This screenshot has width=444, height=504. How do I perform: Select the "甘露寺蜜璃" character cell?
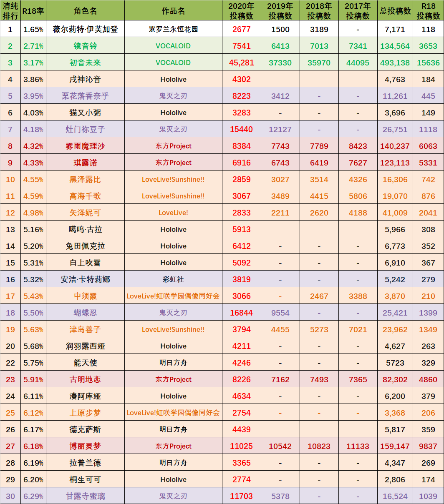(x=85, y=496)
